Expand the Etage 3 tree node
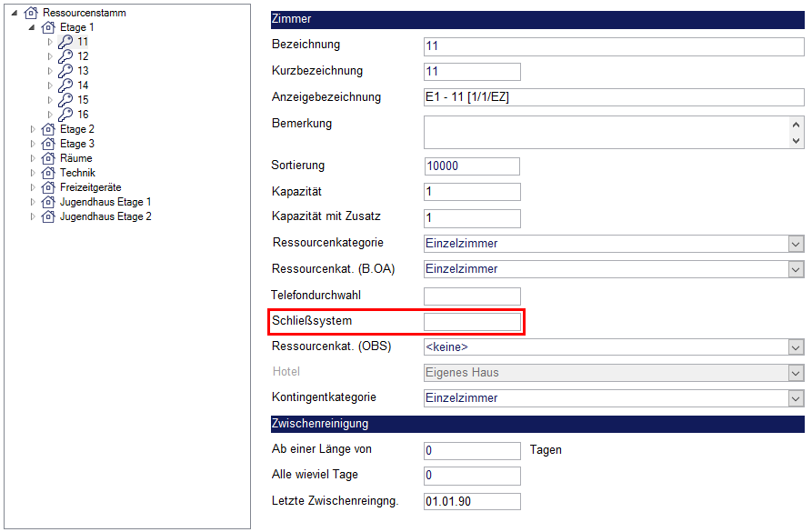 click(33, 144)
